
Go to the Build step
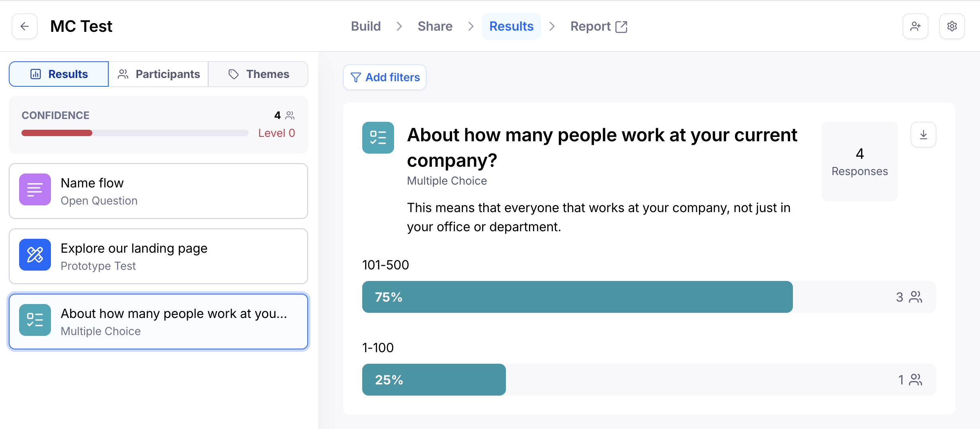click(x=365, y=26)
